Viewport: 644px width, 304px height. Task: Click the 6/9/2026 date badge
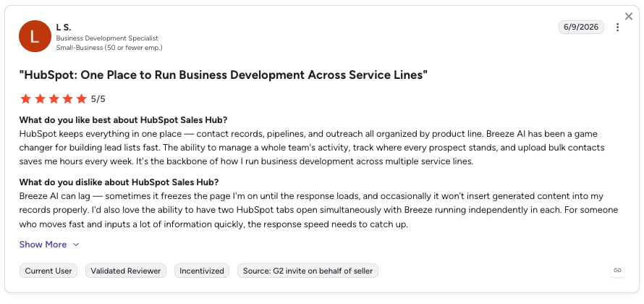[x=581, y=27]
